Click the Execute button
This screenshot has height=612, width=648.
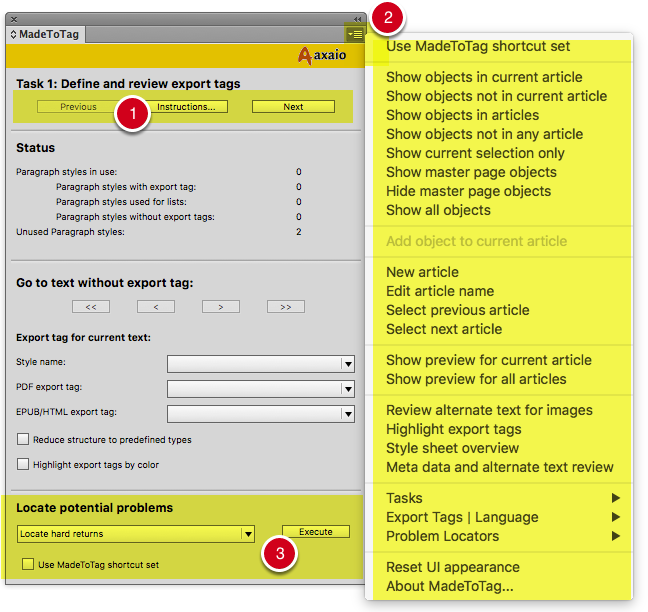click(316, 532)
